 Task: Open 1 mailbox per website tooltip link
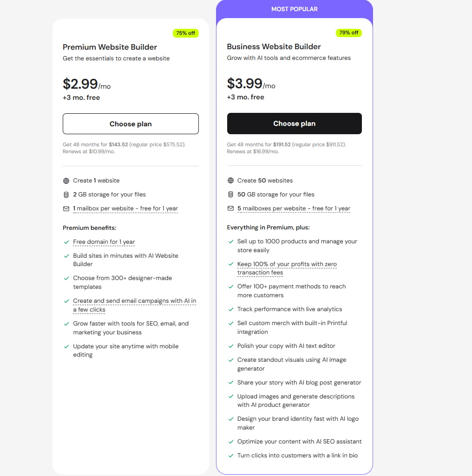tap(125, 209)
